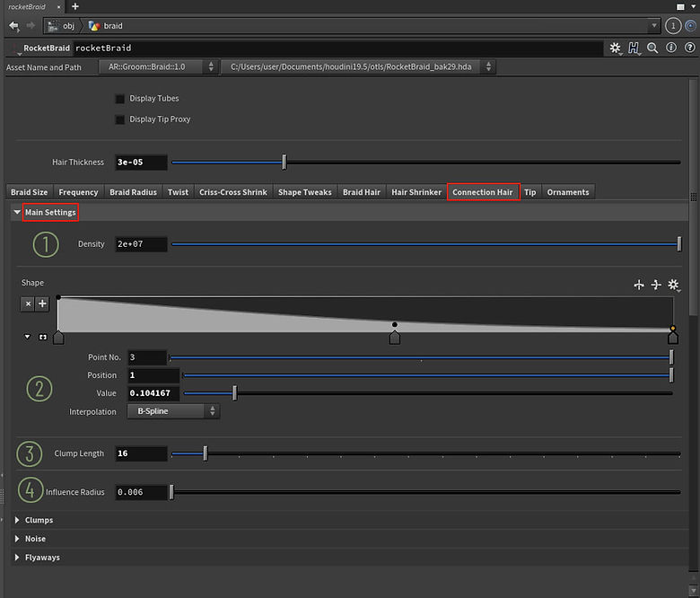
Task: Open the Tip tab
Action: point(529,192)
